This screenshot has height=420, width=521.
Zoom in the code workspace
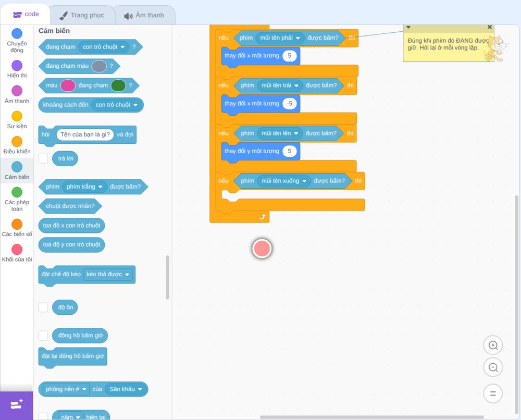493,345
